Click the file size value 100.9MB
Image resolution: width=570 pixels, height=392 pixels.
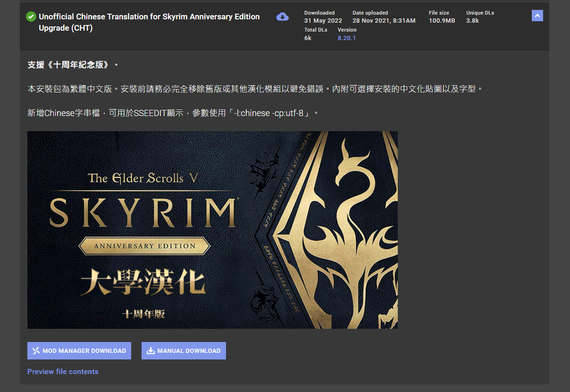click(442, 21)
